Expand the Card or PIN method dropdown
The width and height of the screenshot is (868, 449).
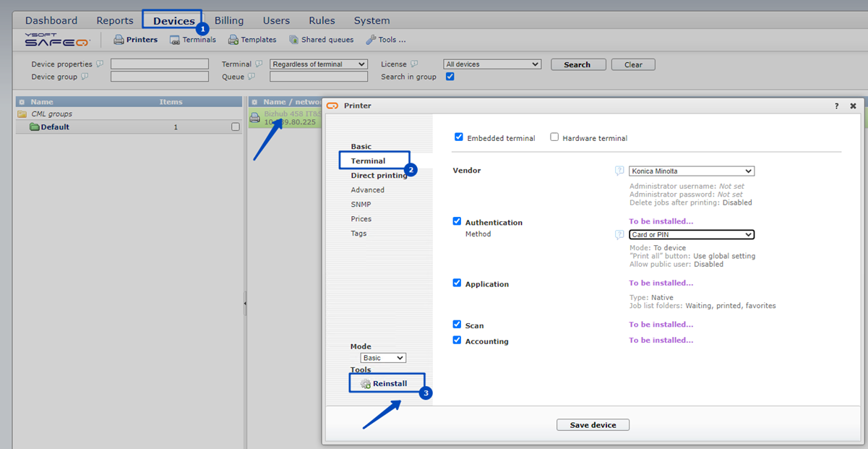691,235
